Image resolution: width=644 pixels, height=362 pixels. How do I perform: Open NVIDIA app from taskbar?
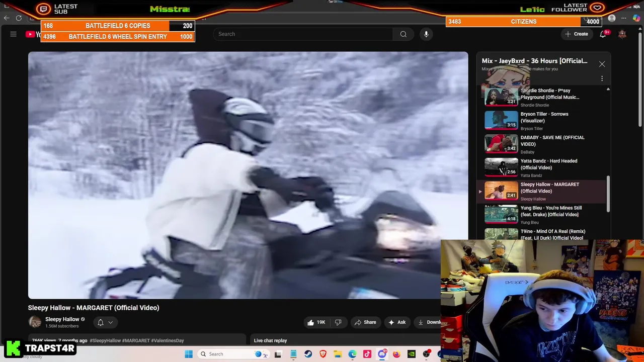[412, 354]
